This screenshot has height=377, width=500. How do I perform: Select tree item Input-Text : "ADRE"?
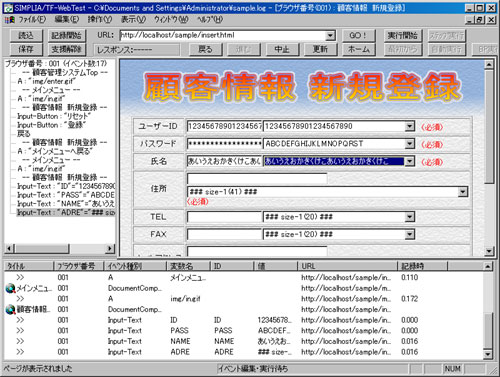66,212
